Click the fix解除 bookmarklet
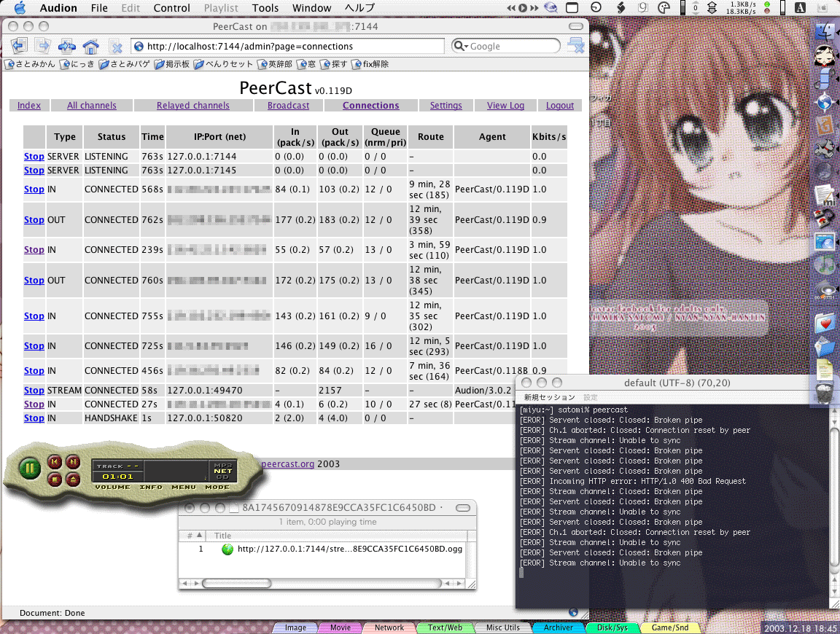Viewport: 840px width, 634px height. tap(370, 64)
